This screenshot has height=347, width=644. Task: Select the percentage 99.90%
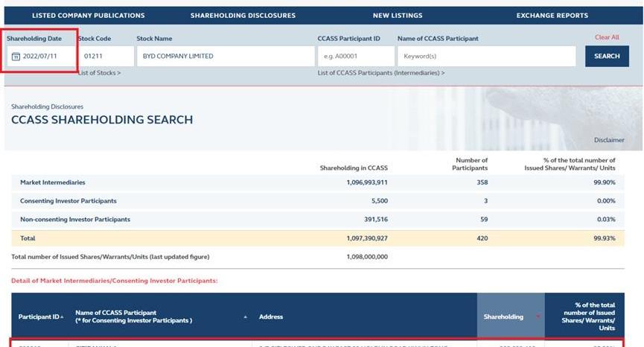pos(604,182)
